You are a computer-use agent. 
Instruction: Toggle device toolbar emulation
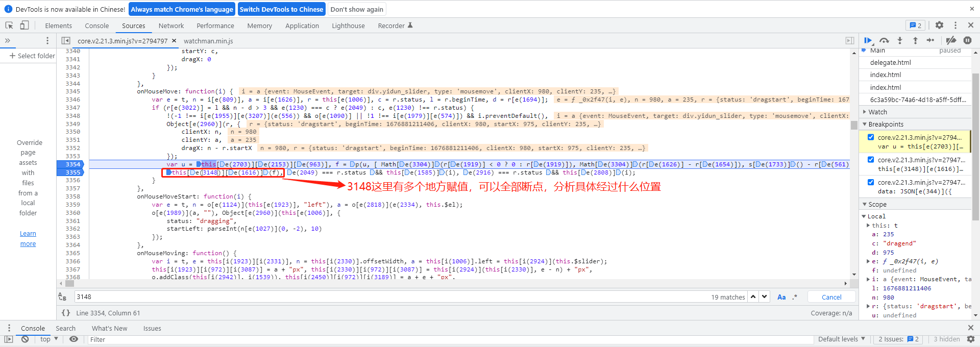(24, 26)
